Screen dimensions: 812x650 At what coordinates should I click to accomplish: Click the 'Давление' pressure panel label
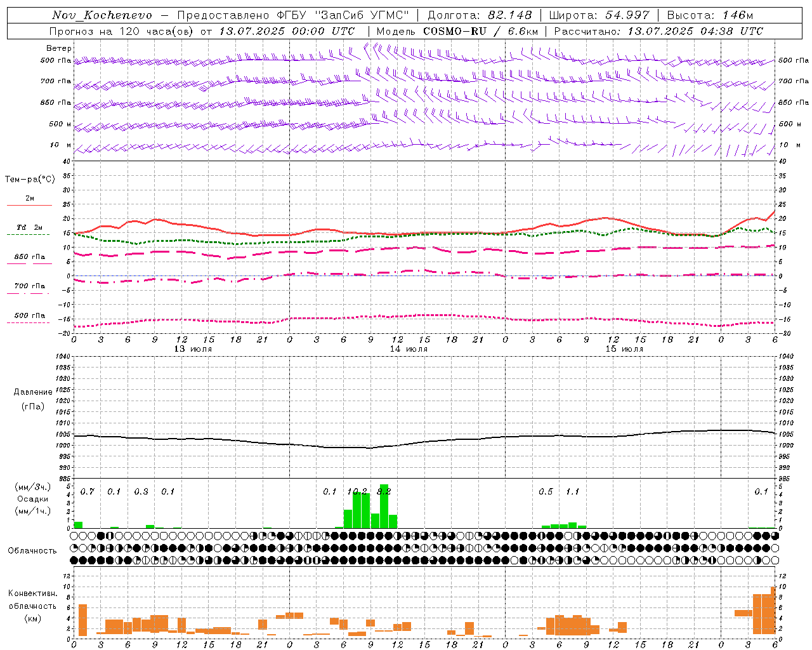33,392
